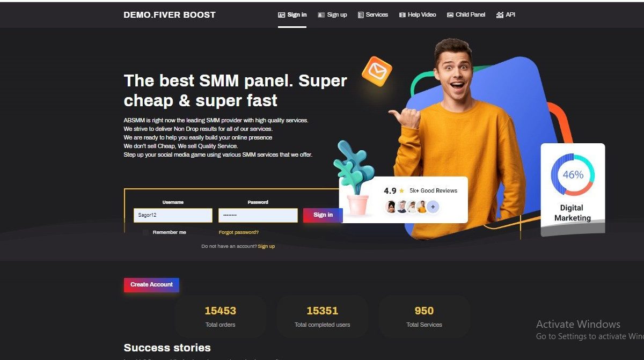Click the Services list icon
Viewport: 644px width, 360px height.
pyautogui.click(x=361, y=15)
